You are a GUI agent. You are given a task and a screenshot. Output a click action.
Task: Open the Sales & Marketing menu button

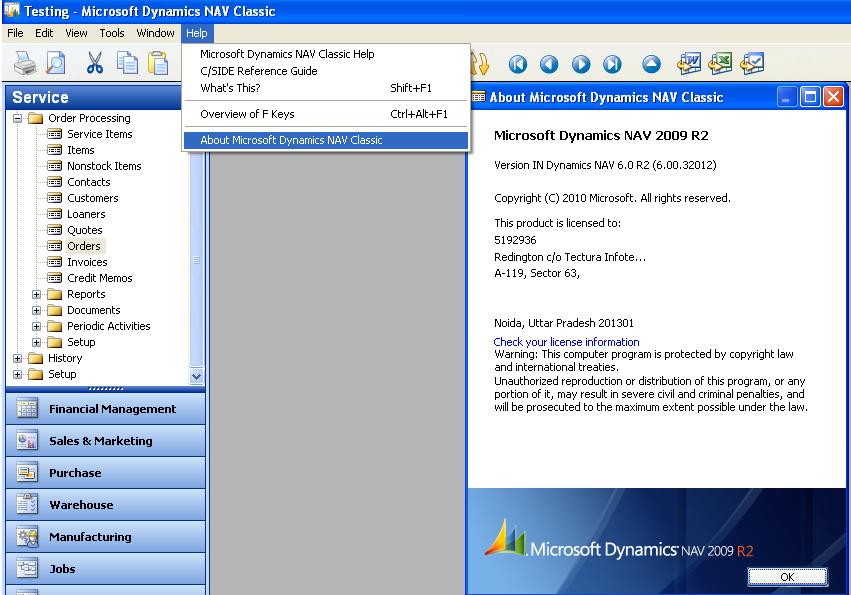coord(105,441)
